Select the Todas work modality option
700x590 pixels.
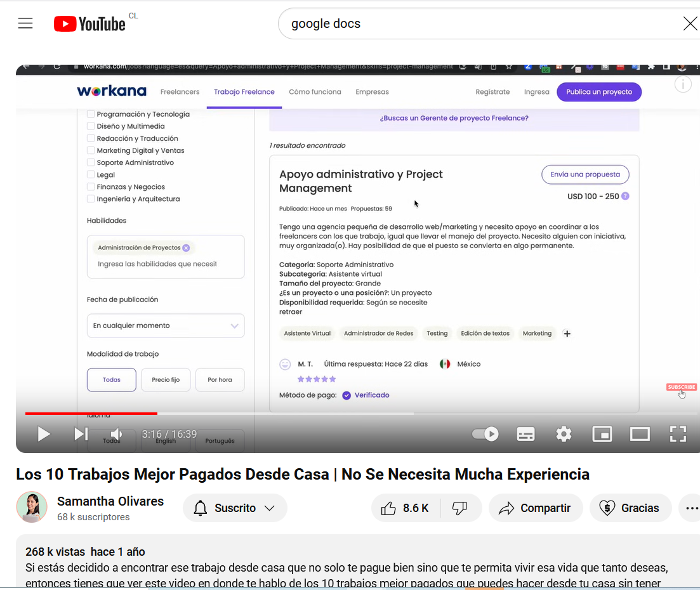(x=112, y=380)
